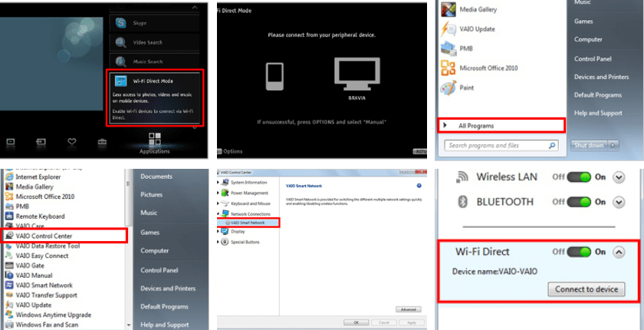644x330 pixels.
Task: Select the Skype icon in BRAVIA applications
Action: 121,24
